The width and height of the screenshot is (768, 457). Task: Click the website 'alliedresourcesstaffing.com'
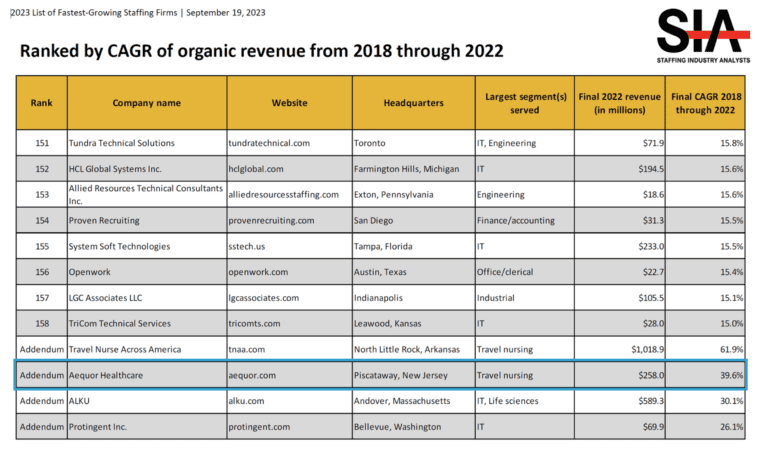click(283, 194)
